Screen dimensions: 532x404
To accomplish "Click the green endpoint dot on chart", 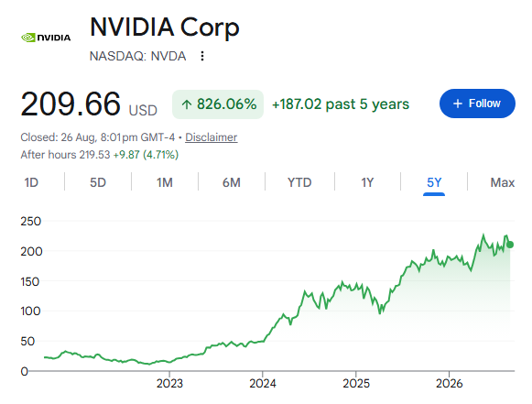I will coord(510,245).
